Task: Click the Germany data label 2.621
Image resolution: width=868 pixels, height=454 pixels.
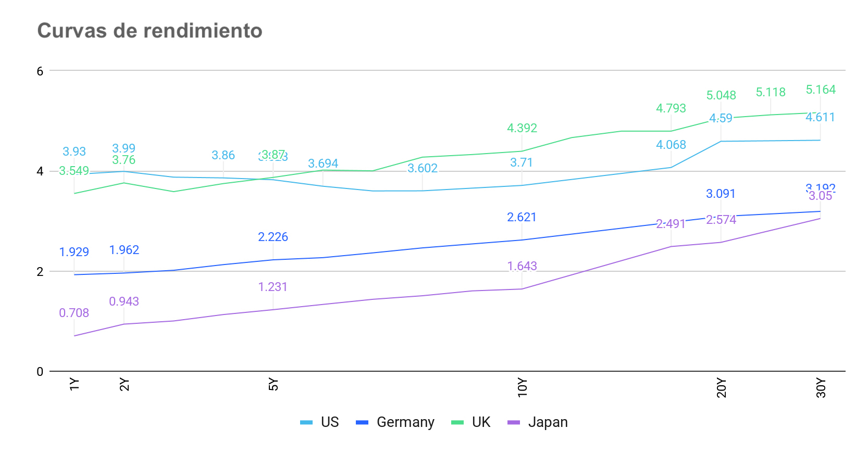Action: coord(522,217)
